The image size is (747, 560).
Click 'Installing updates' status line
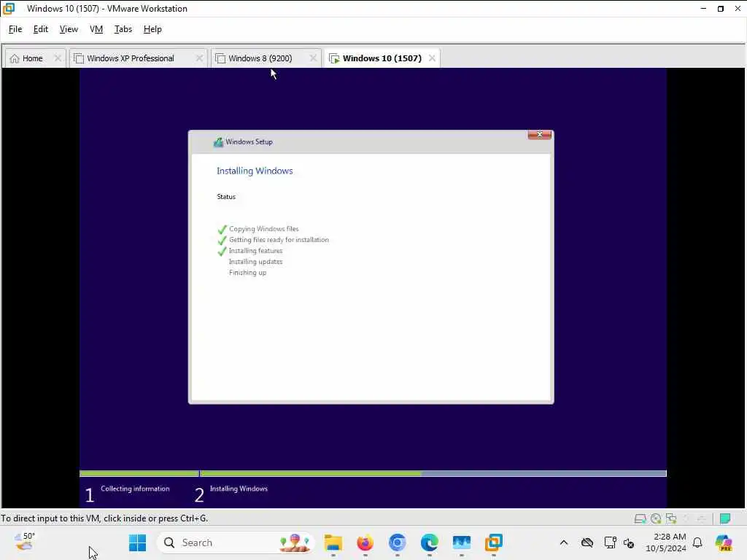[x=256, y=262]
